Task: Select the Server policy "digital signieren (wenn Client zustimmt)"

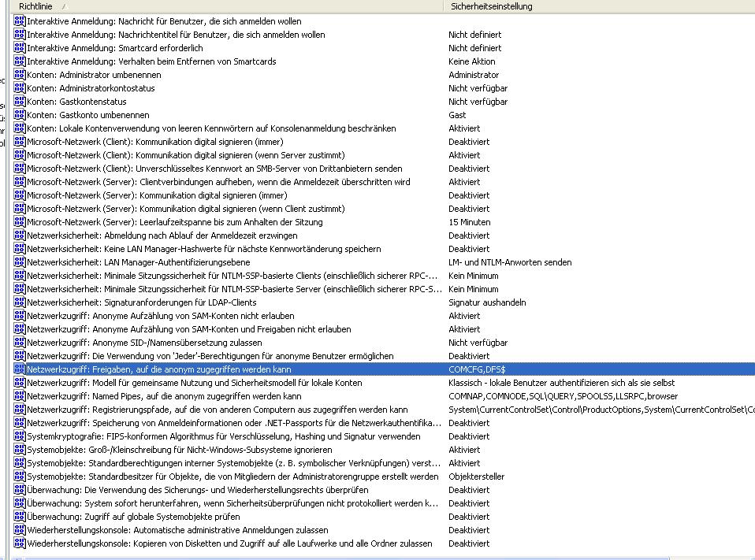Action: coord(186,209)
